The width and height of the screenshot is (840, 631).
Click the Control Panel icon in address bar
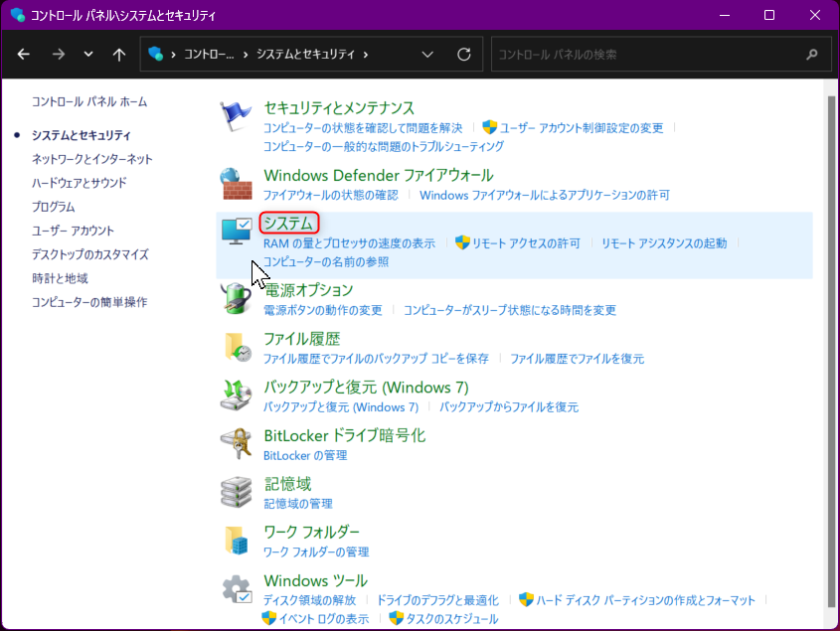pyautogui.click(x=155, y=54)
